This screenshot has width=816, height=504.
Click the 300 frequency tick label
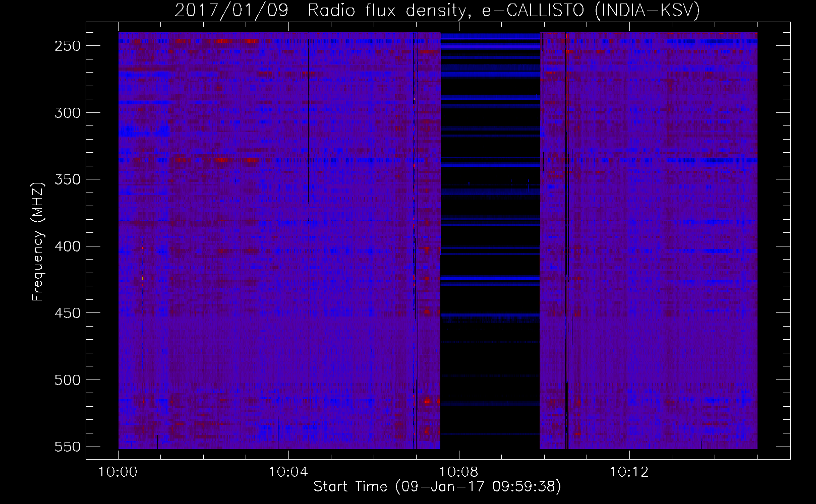(x=68, y=113)
